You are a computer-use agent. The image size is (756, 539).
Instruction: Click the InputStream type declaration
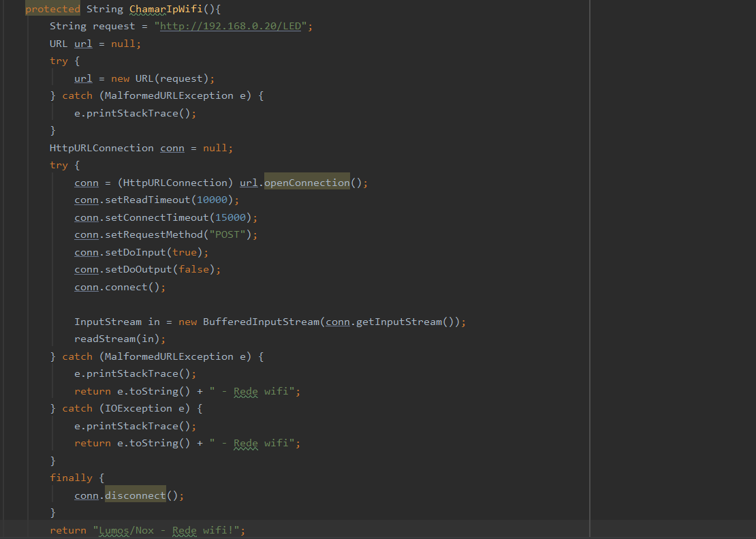pyautogui.click(x=108, y=322)
